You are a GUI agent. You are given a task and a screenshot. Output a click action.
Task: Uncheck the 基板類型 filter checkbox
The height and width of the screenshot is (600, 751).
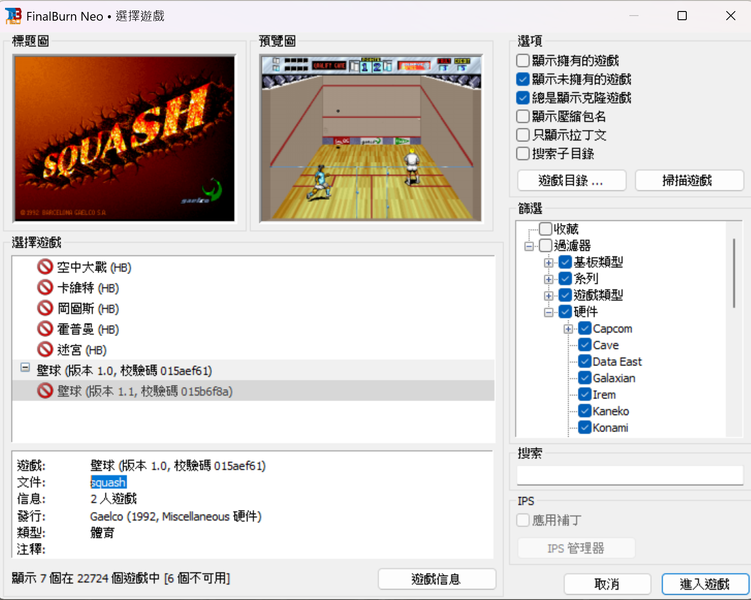click(x=565, y=262)
